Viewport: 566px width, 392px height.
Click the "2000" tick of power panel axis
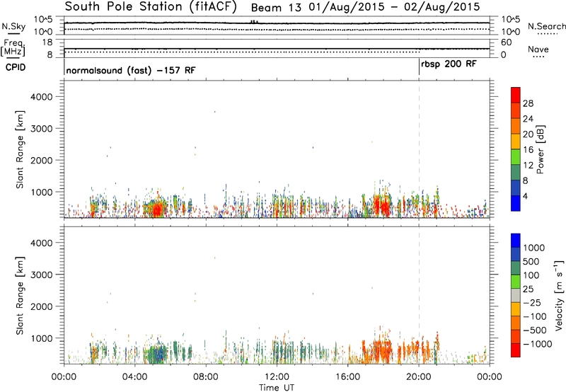42,161
